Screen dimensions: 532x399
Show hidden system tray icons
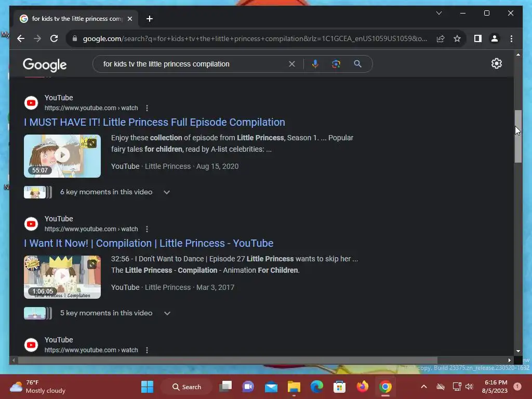point(424,387)
